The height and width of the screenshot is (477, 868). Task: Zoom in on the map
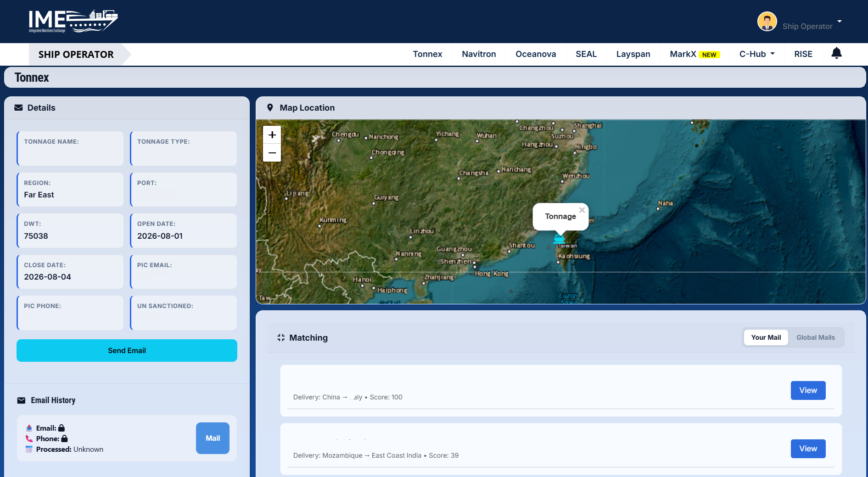coord(272,135)
